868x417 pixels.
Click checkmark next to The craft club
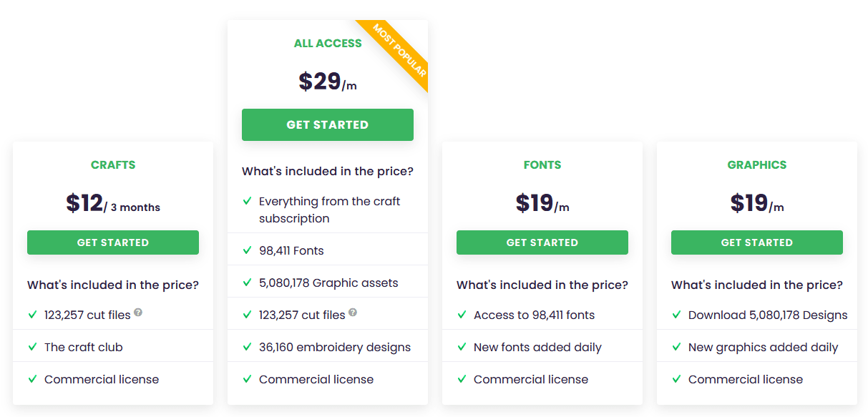(32, 347)
